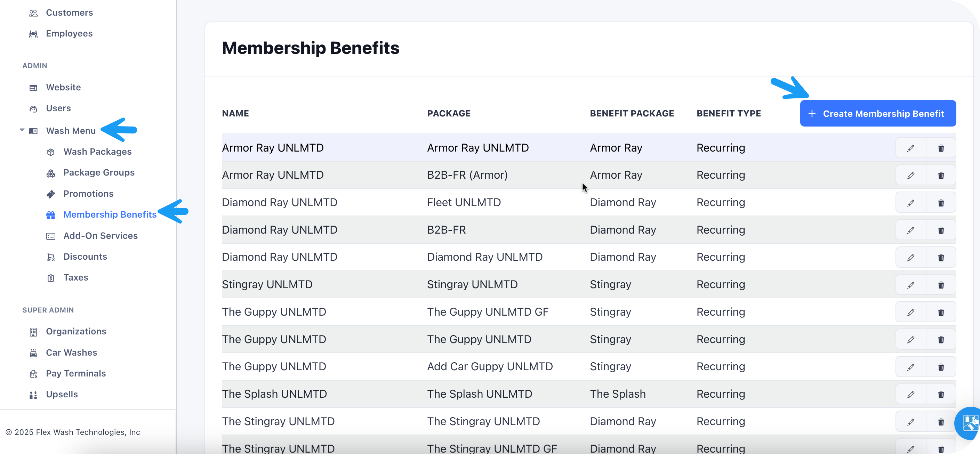
Task: Edit The Guppy UNLMTD GF benefit
Action: [910, 312]
